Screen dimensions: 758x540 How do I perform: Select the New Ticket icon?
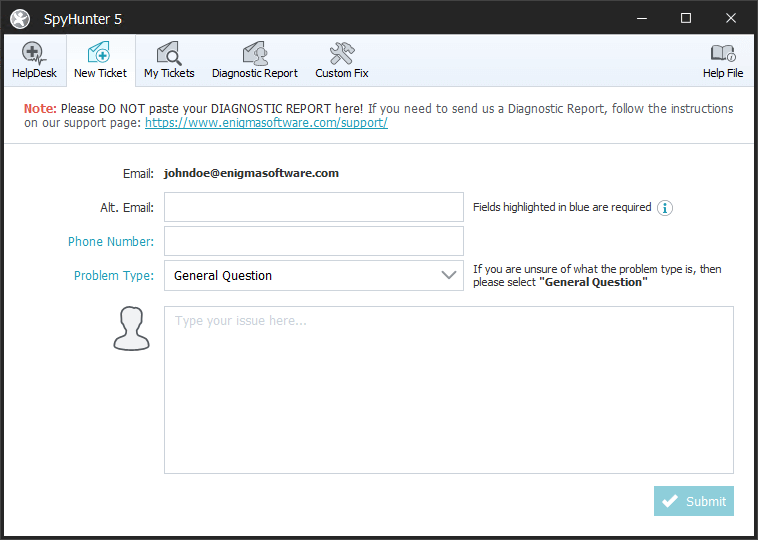pos(99,53)
